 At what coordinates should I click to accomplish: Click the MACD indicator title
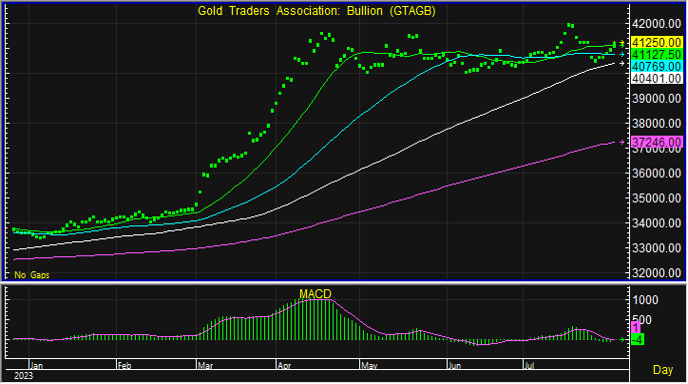315,294
